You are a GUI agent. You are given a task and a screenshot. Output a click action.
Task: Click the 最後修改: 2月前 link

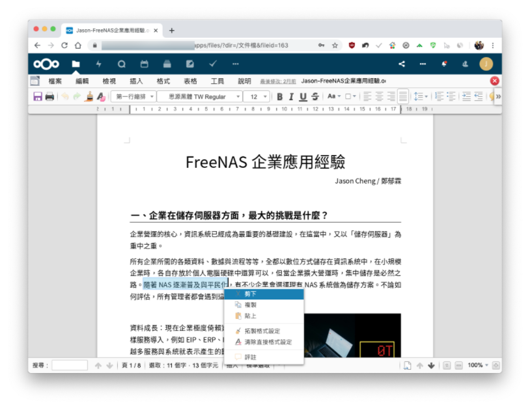[x=278, y=81]
